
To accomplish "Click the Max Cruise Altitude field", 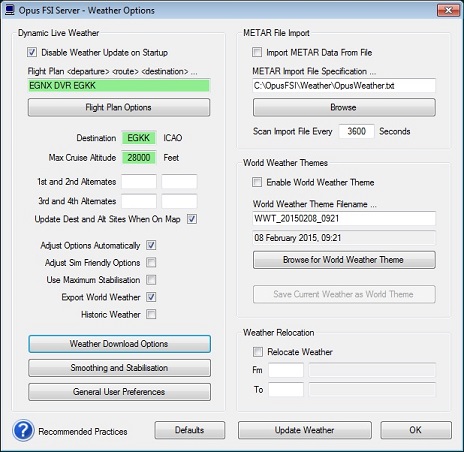I will pos(139,158).
